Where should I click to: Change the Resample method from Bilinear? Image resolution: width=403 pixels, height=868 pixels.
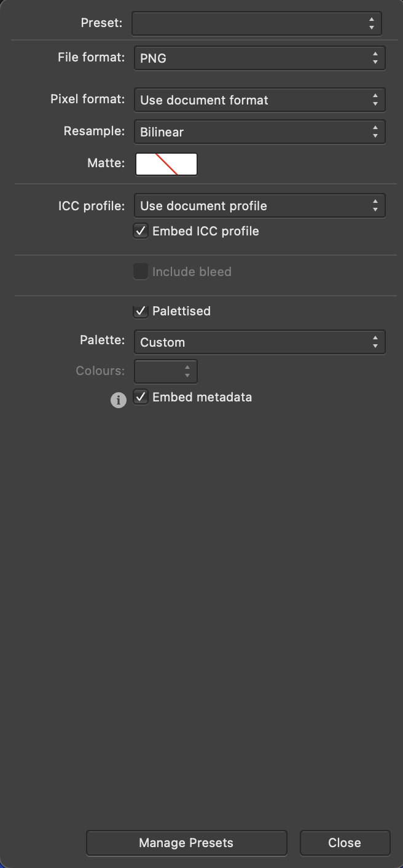260,132
